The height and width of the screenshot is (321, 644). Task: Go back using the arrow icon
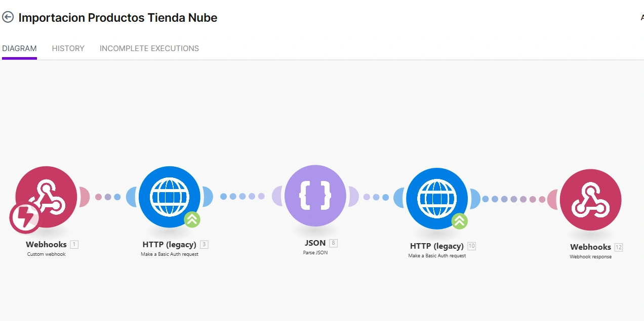click(8, 18)
